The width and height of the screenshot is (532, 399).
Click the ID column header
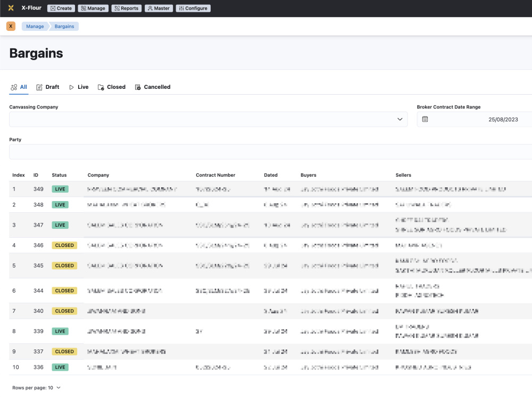click(x=36, y=175)
